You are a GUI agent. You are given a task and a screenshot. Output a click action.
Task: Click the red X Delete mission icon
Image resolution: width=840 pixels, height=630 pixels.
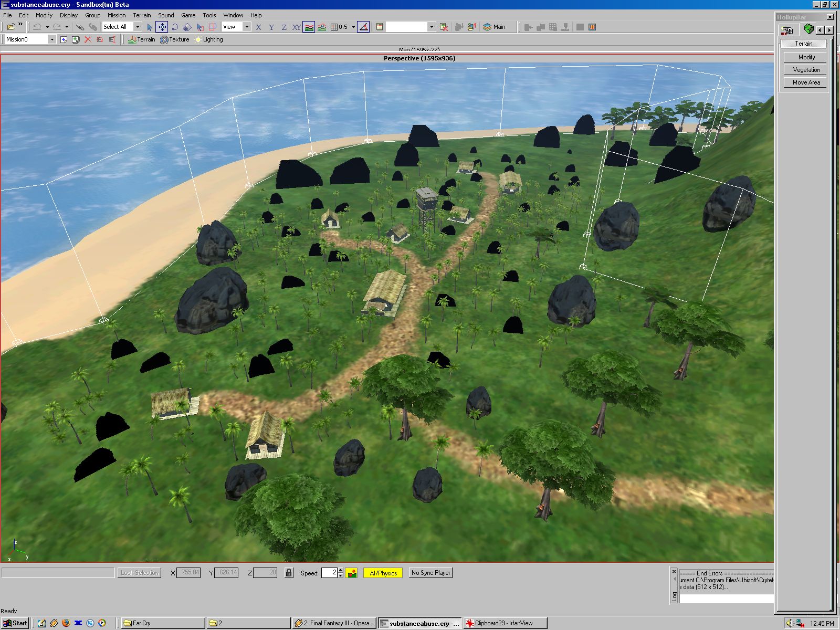coord(88,39)
